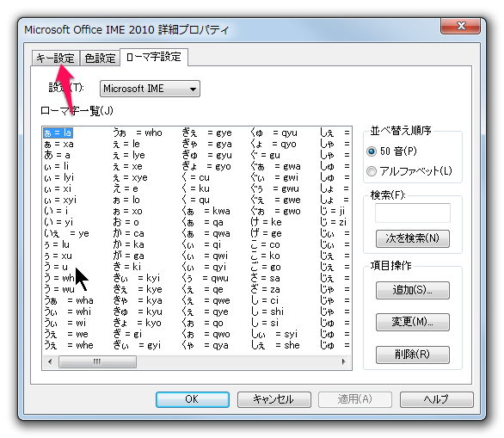Select the 'ぃ = li' entry
The image size is (504, 438).
56,166
